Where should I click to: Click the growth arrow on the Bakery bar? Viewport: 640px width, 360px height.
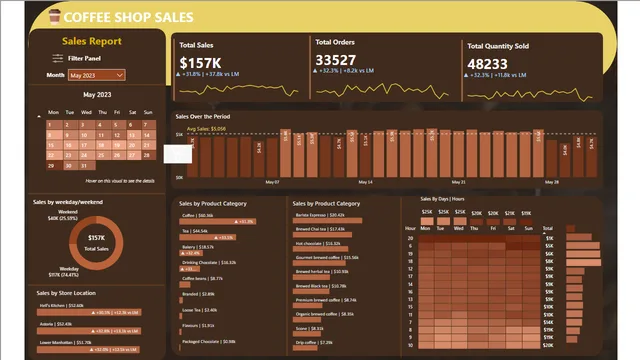[x=183, y=253]
